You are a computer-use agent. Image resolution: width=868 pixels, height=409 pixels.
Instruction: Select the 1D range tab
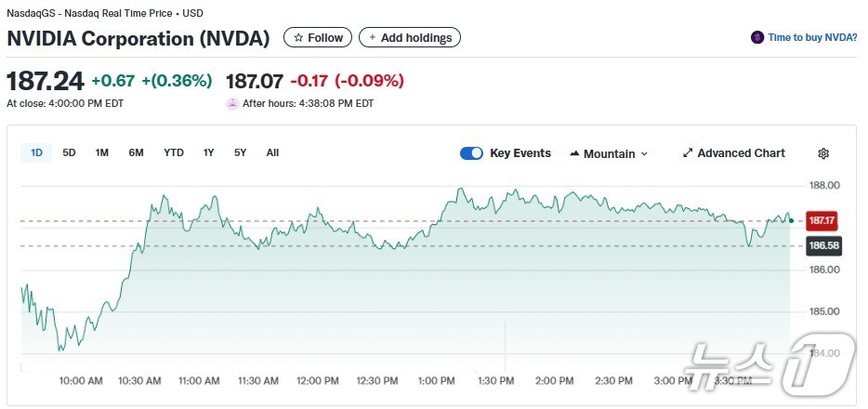point(37,152)
